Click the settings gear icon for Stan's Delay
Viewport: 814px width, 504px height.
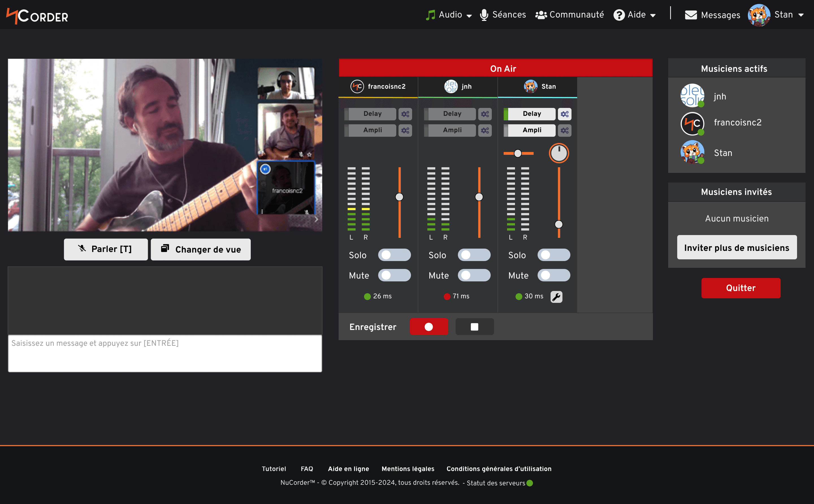tap(564, 114)
